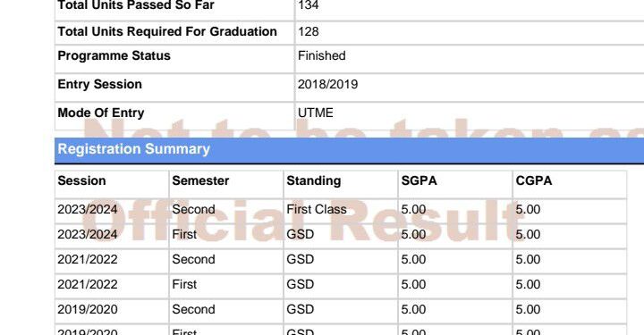The image size is (644, 335).
Task: Select the Standing column header
Action: pos(314,181)
